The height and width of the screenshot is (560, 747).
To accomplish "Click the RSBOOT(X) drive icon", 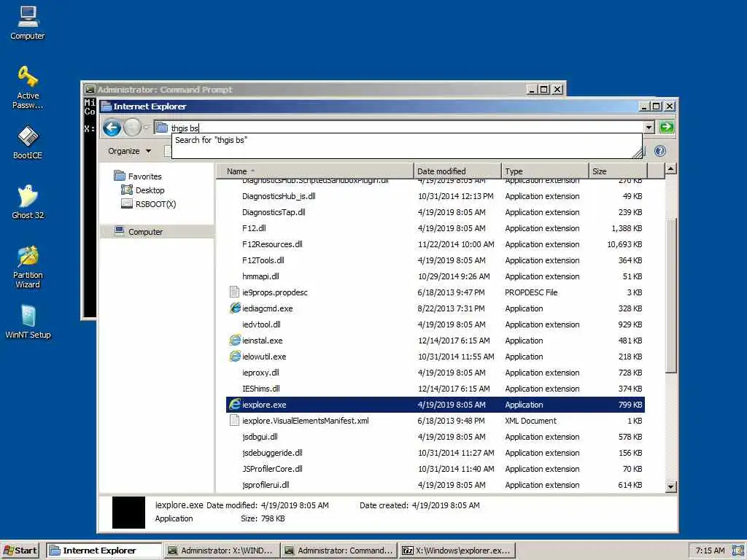I will (x=127, y=204).
